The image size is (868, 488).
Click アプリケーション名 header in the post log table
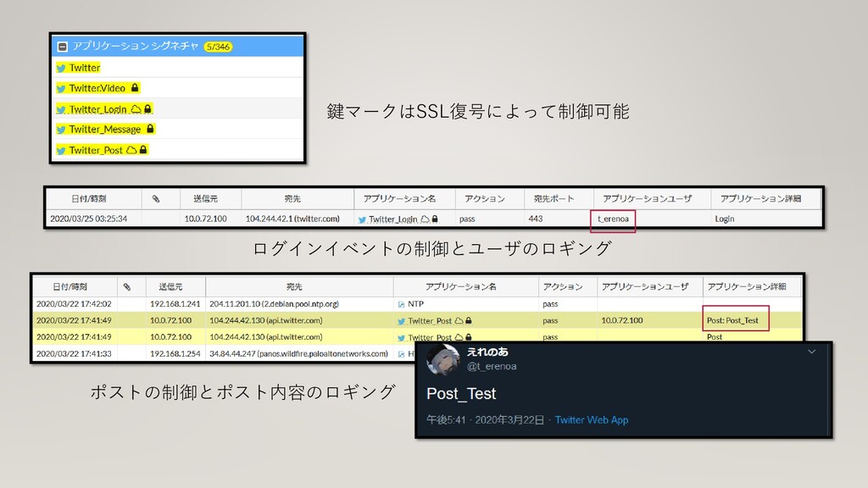click(x=460, y=286)
